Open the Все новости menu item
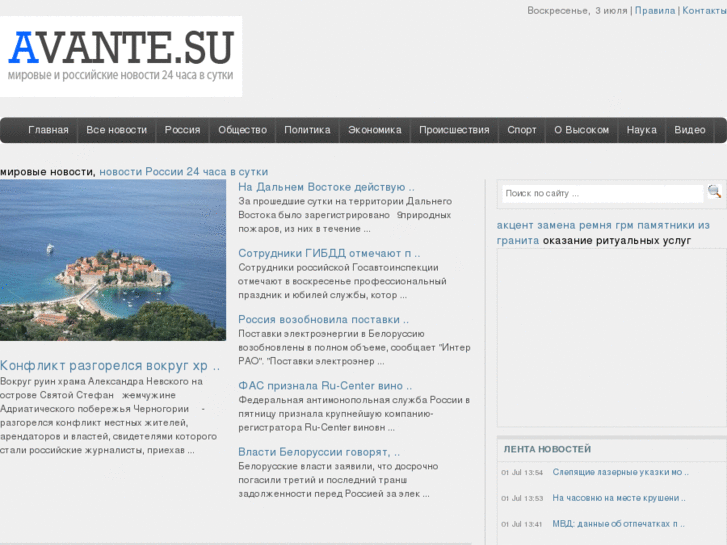 coord(116,130)
